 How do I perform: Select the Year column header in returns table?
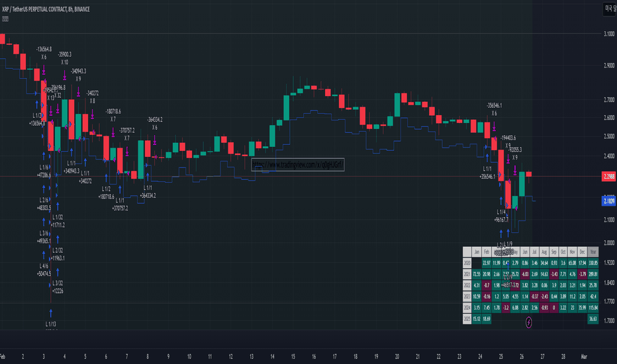tap(593, 252)
